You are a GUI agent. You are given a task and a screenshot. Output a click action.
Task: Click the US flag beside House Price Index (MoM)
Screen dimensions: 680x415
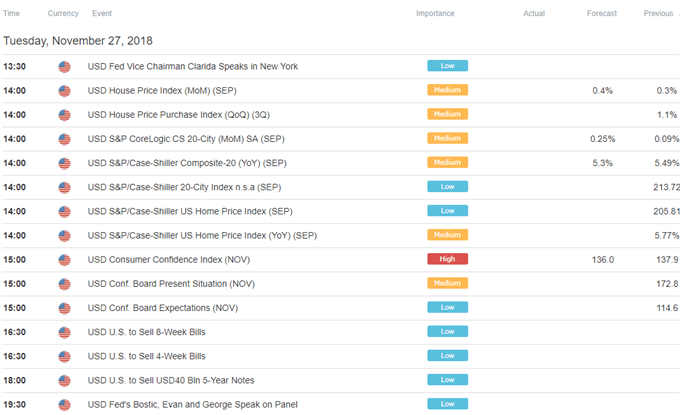tap(64, 91)
